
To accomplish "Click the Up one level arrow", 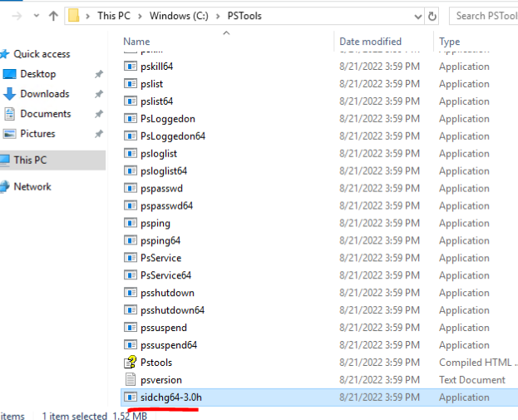I will coord(53,16).
